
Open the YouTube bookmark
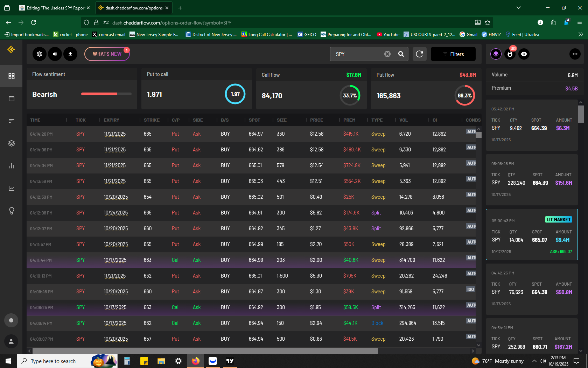click(x=388, y=34)
